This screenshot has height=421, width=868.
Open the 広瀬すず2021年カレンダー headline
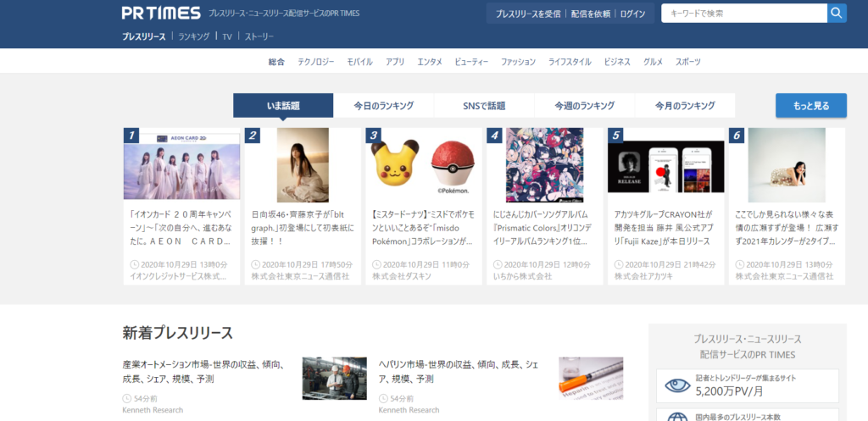(x=786, y=228)
